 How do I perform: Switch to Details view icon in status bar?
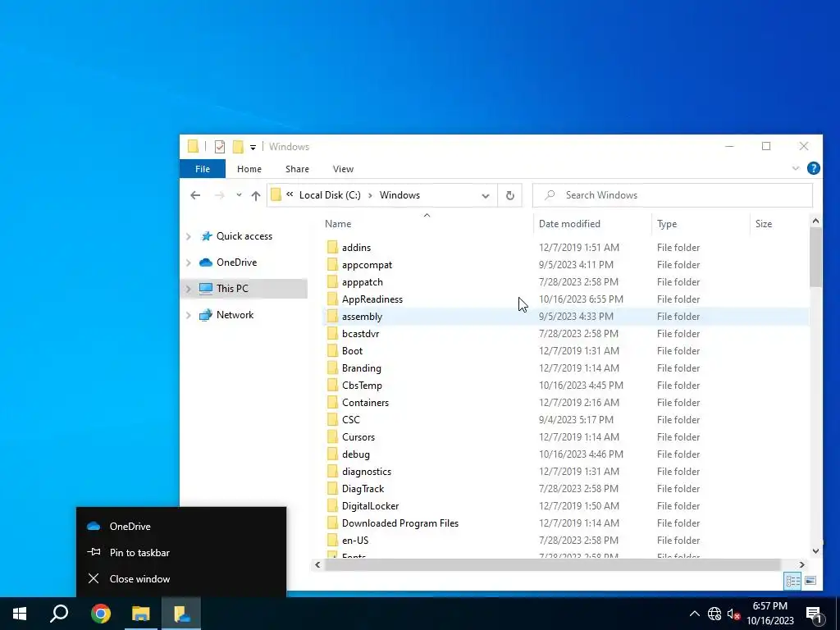792,581
